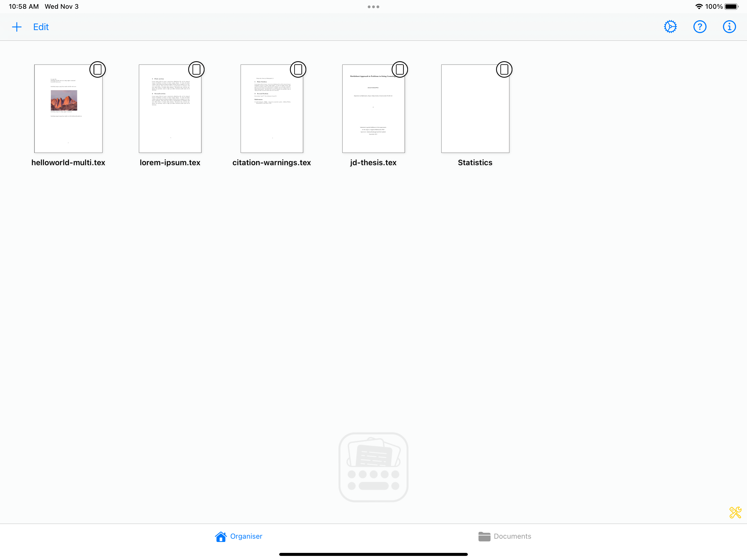The width and height of the screenshot is (747, 560).
Task: Tap the device badge on lorem-ipsum.tex
Action: pyautogui.click(x=196, y=69)
